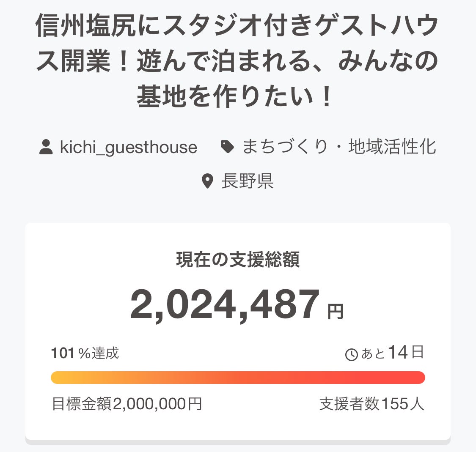Click the 101%達成 label
Screen dimensions: 476x452
[x=85, y=353]
